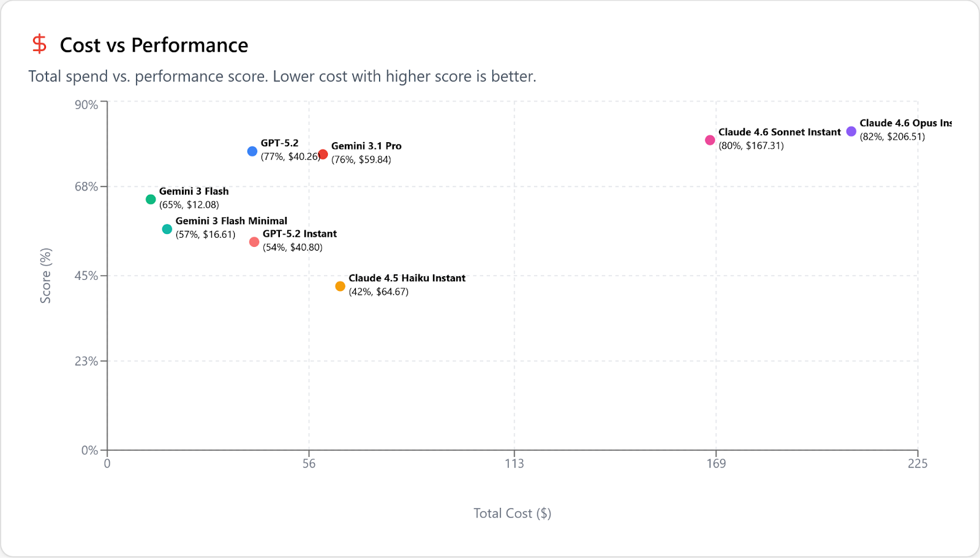The width and height of the screenshot is (980, 558).
Task: Click the blue GPT-5.2 data point
Action: (252, 151)
